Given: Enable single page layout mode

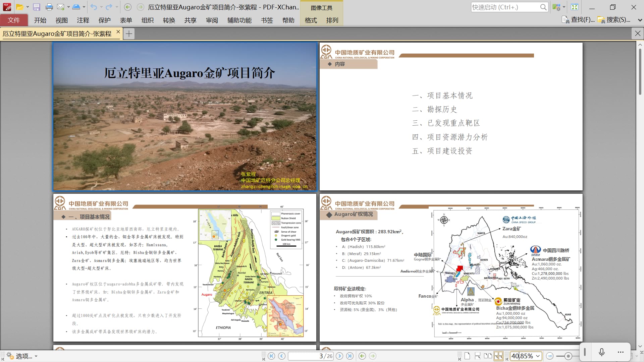Looking at the screenshot, I should [x=467, y=356].
